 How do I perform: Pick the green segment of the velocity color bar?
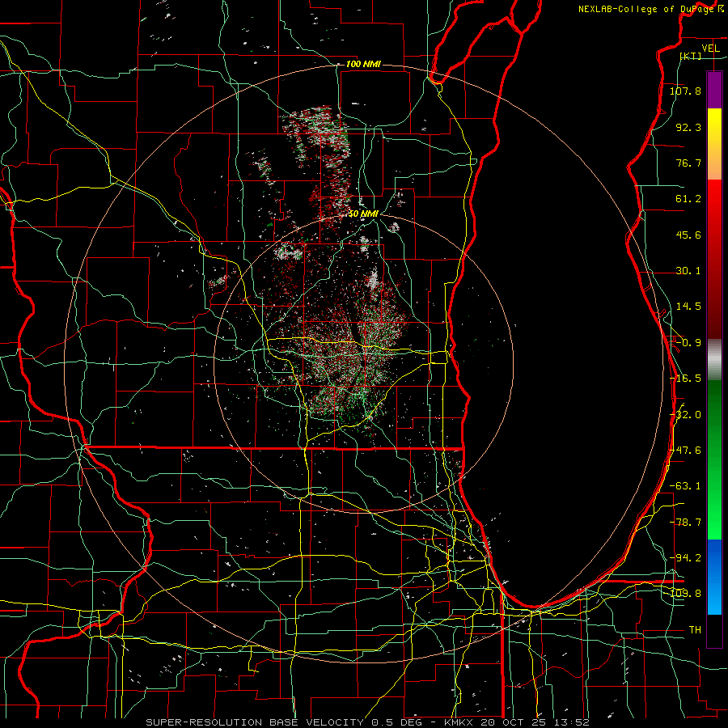(714, 459)
